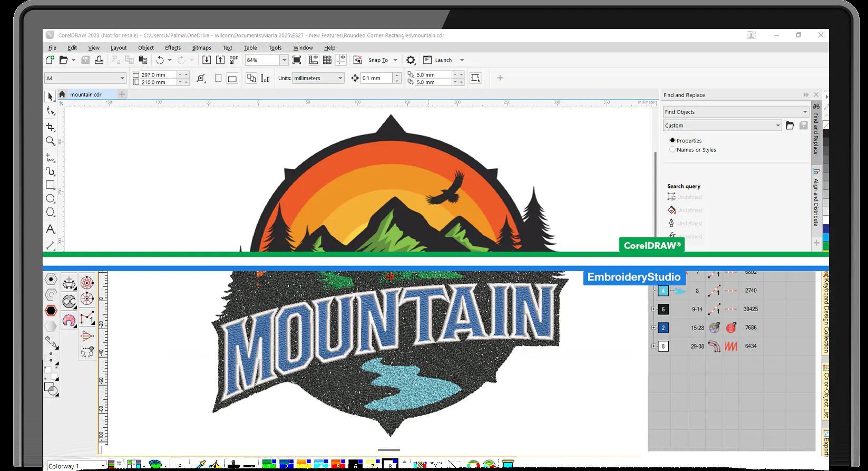Click blue color 2 swatch in list
This screenshot has height=471, width=868.
[664, 328]
